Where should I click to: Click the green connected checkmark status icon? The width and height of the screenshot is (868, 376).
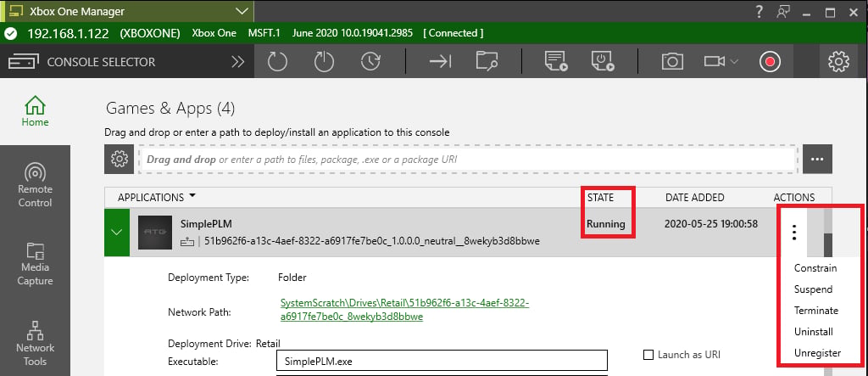10,33
